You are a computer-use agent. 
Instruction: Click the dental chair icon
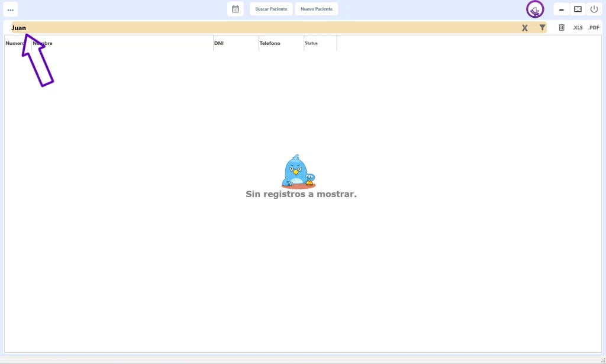pos(535,9)
